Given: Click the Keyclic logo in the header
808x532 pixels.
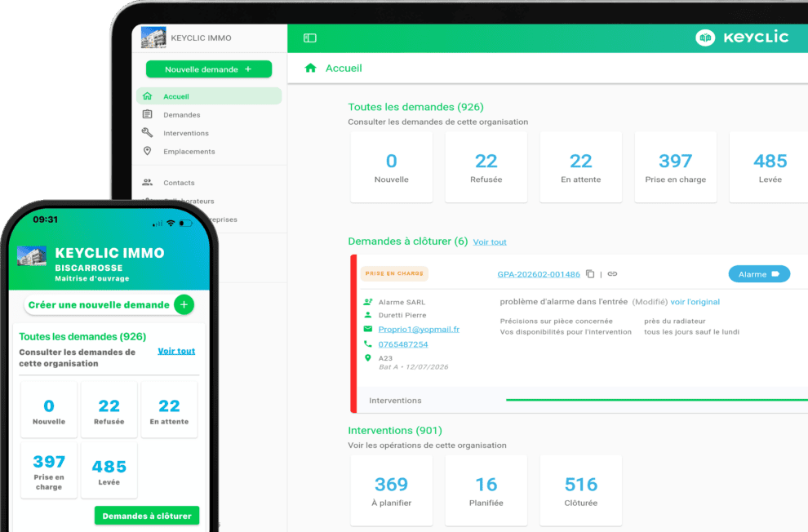Looking at the screenshot, I should [742, 38].
